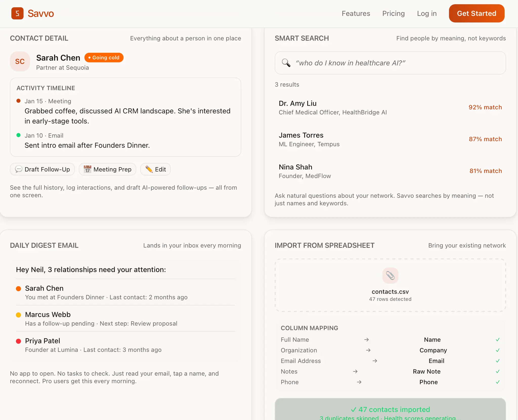Click the checkmark for Name mapping
The width and height of the screenshot is (518, 420).
click(498, 340)
